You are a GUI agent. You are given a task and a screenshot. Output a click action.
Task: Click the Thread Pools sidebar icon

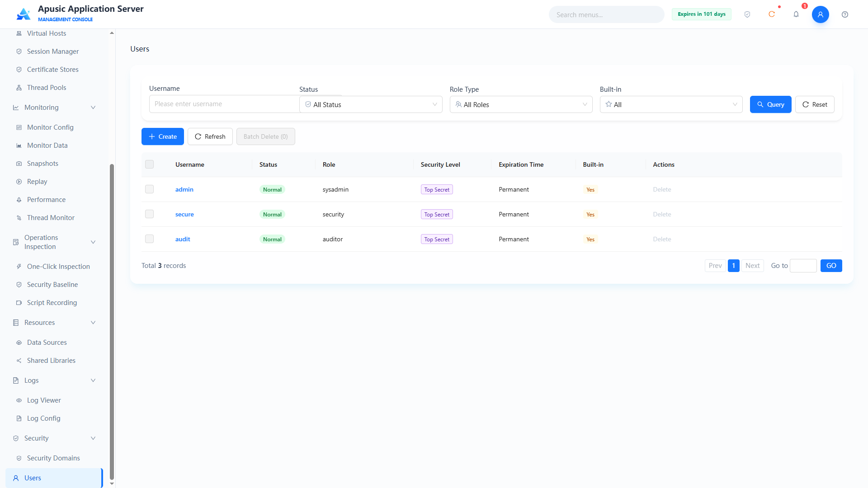coord(19,88)
